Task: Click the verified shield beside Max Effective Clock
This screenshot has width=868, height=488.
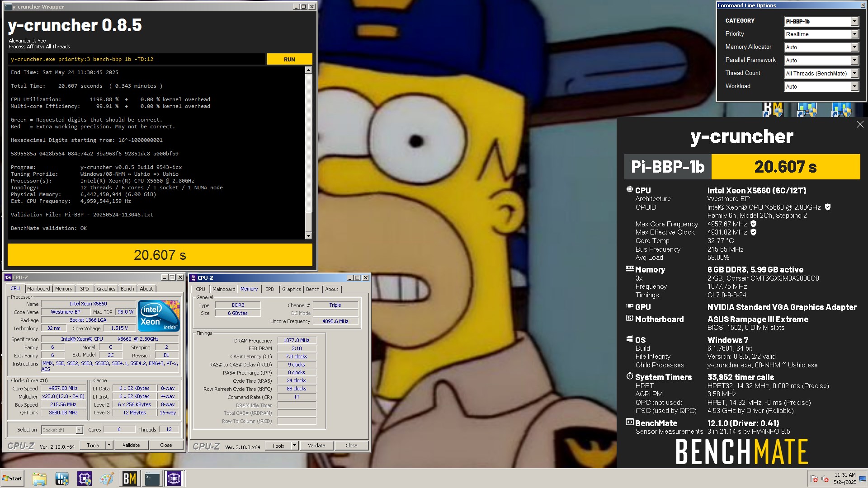Action: [753, 232]
